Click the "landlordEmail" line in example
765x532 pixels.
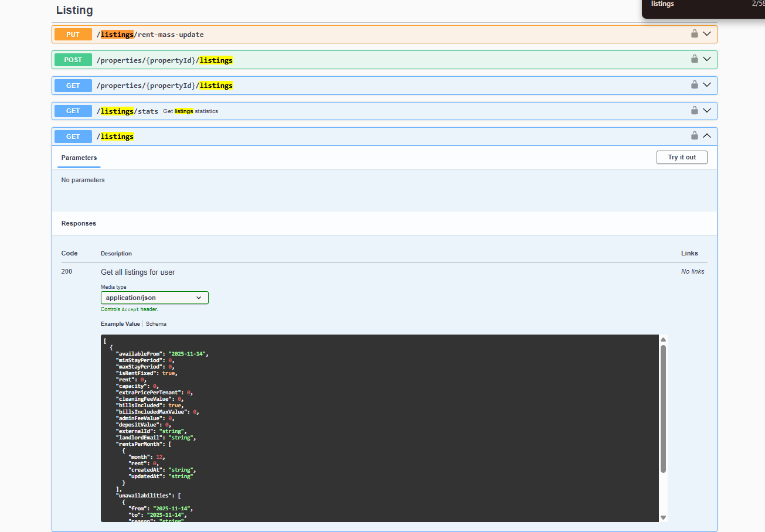pos(156,438)
